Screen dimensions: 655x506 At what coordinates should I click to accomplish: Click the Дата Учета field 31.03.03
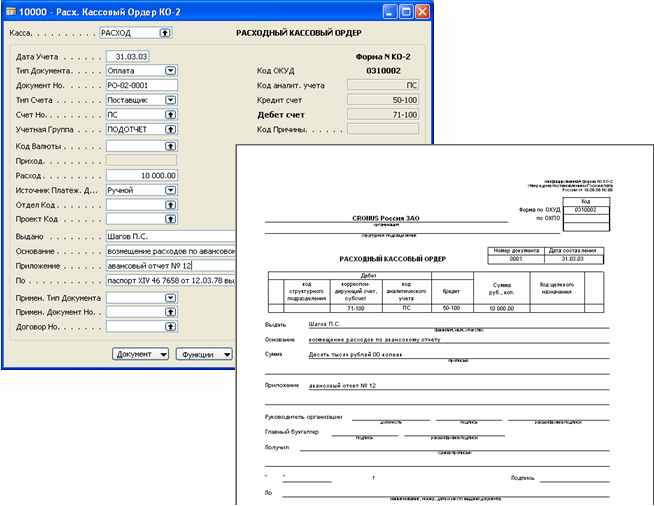127,56
